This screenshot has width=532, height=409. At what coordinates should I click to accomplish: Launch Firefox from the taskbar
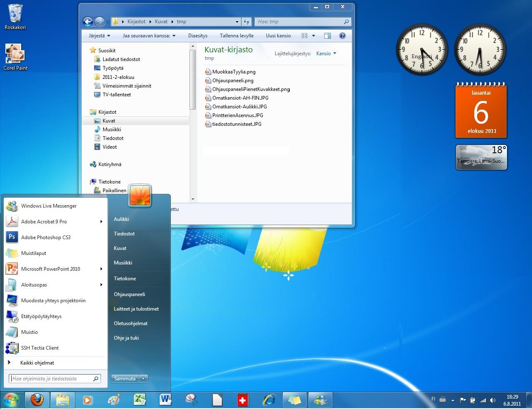(37, 400)
